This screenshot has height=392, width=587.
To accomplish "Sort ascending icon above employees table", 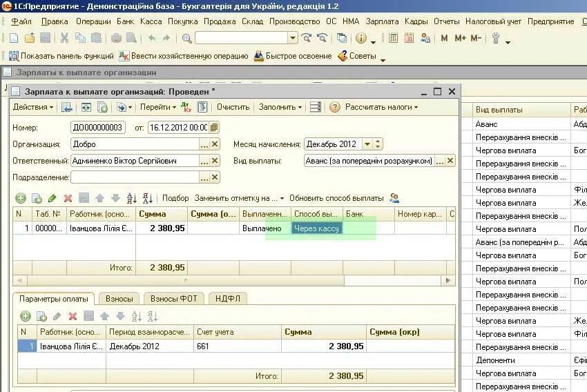I will [x=131, y=198].
